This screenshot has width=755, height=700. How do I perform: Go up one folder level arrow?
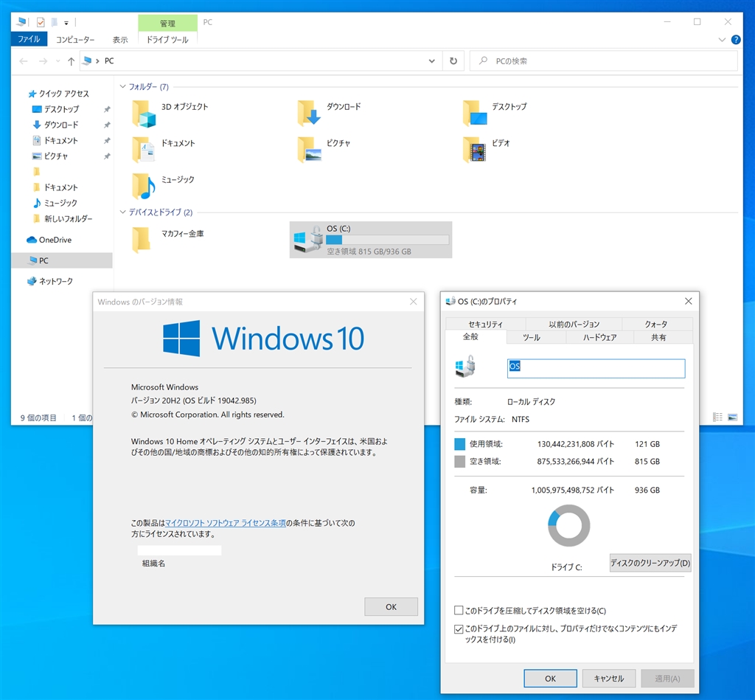coord(72,61)
